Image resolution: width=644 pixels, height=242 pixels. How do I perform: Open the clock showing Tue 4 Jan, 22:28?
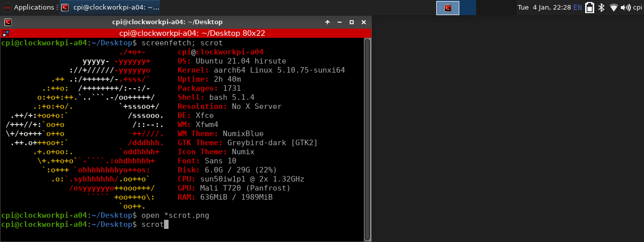point(544,8)
